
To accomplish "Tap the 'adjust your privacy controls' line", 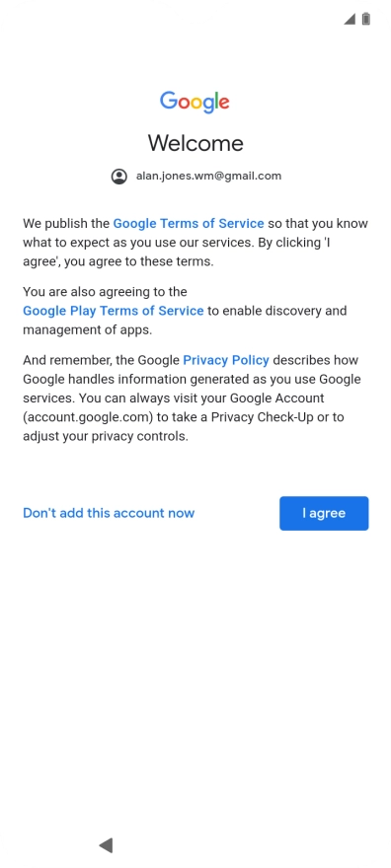I will coord(106,436).
